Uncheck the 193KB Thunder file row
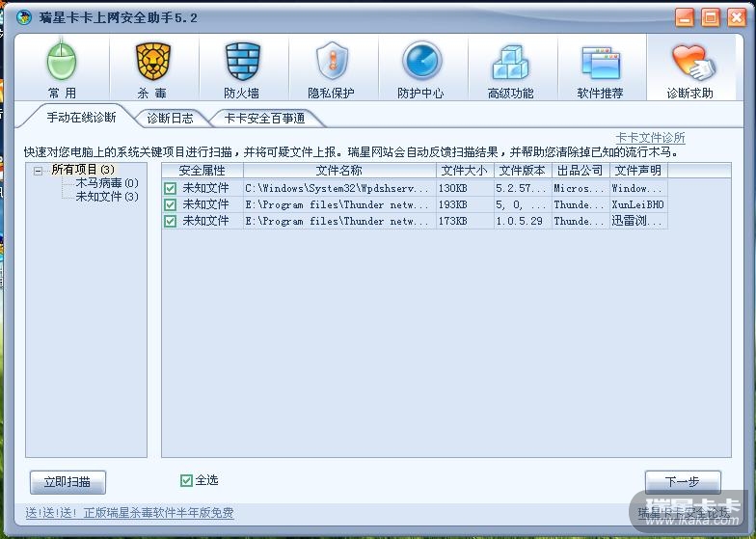Screen dimensions: 756x539 (x=170, y=204)
